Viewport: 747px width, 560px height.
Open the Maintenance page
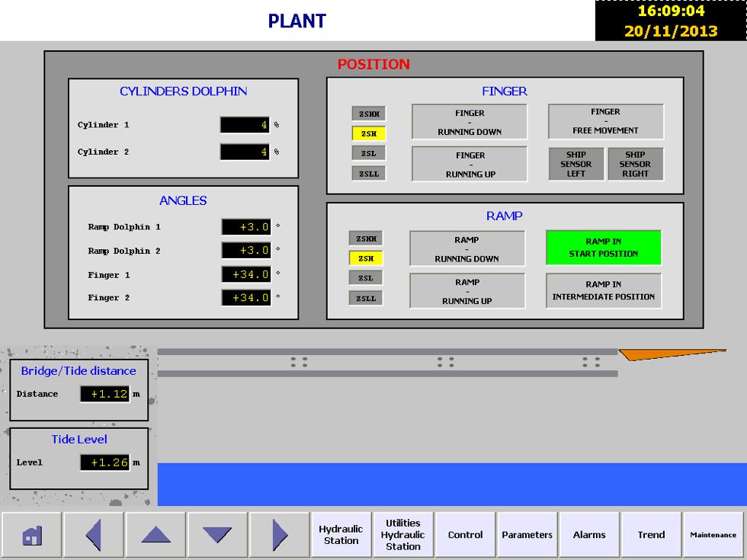(713, 535)
